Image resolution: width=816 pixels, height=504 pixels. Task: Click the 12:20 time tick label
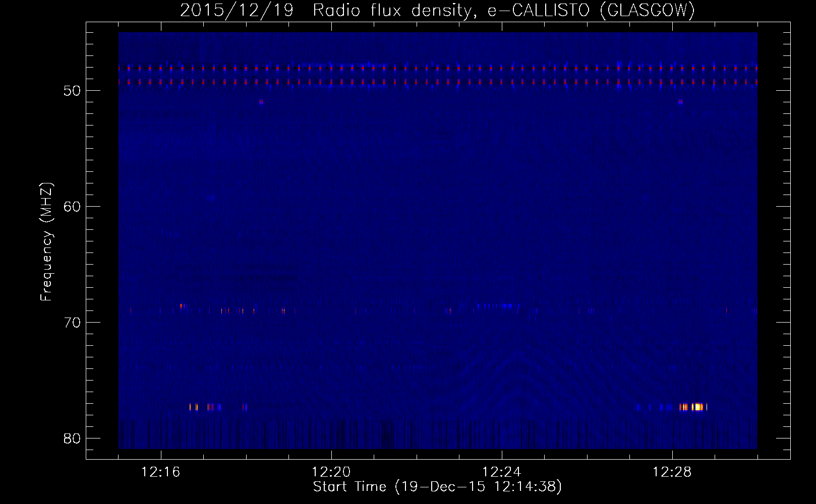(x=331, y=472)
